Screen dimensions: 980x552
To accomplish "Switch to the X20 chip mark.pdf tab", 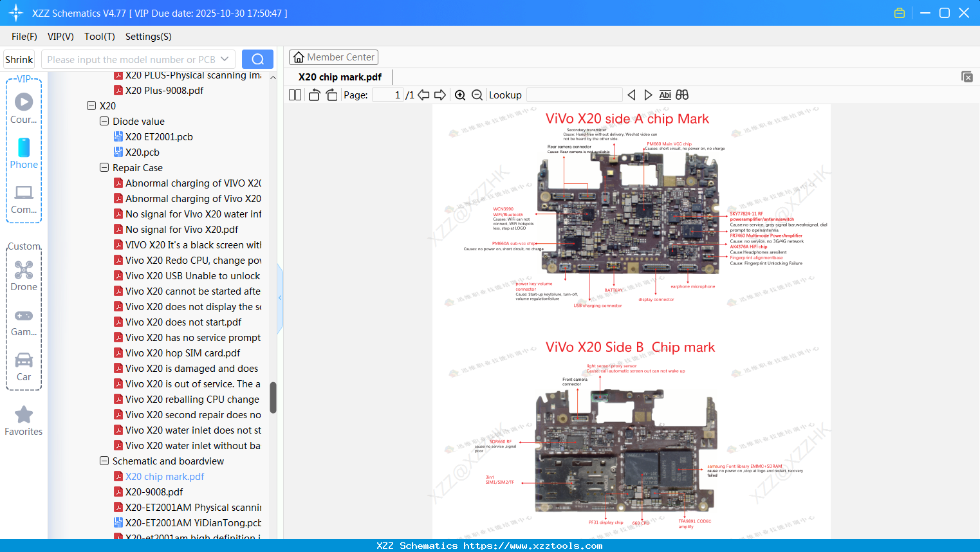I will pos(340,77).
